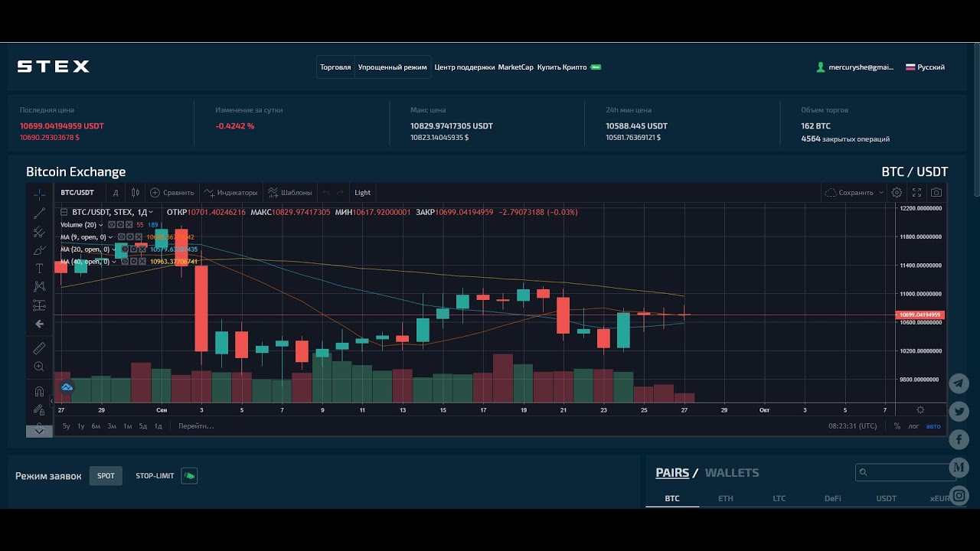This screenshot has width=980, height=551.
Task: Take a chart snapshot with camera icon
Action: (x=936, y=193)
